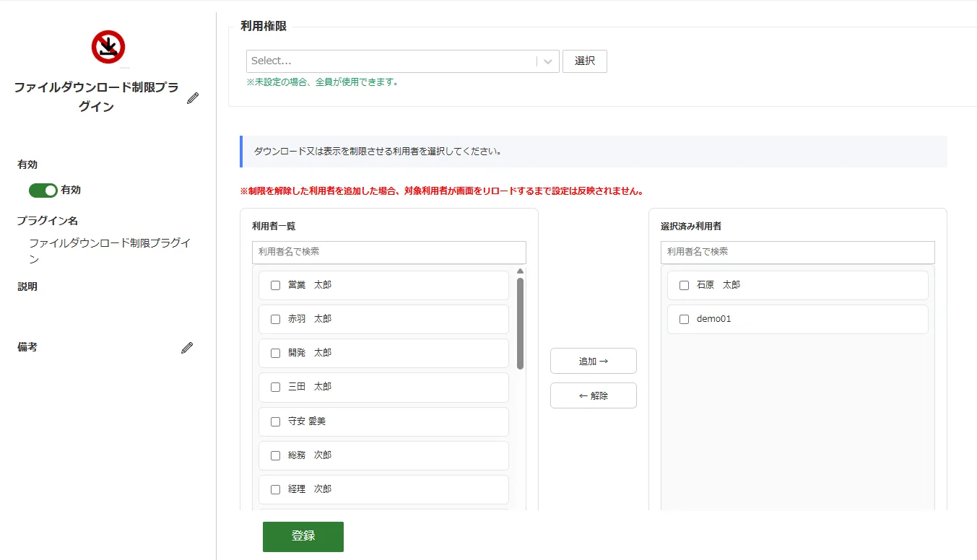
Task: Check the box for 開発 太郎
Action: [275, 353]
